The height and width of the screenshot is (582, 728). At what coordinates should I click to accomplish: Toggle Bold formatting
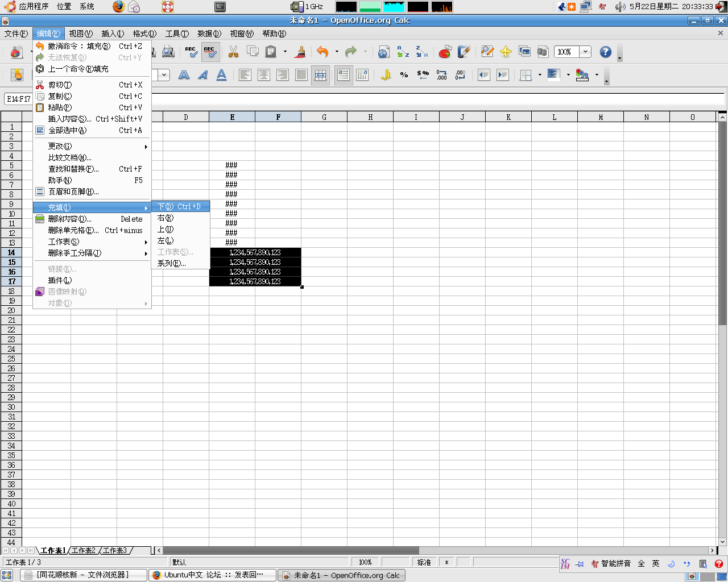[184, 75]
